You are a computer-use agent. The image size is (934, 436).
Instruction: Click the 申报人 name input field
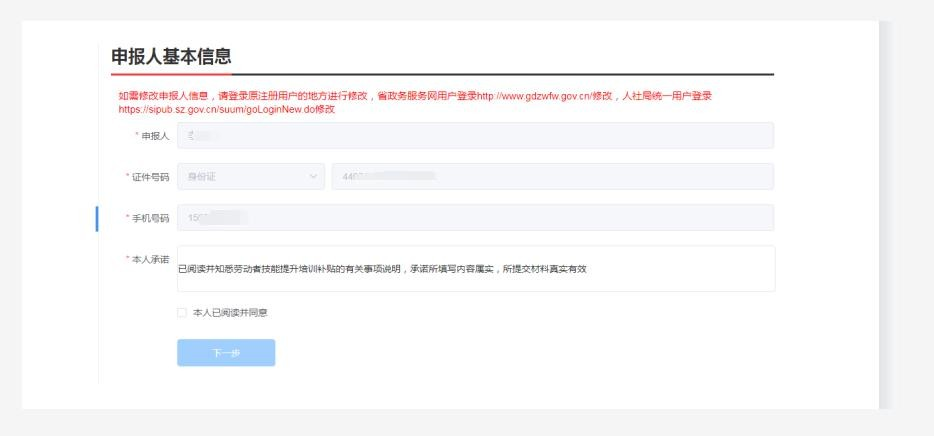click(x=475, y=136)
